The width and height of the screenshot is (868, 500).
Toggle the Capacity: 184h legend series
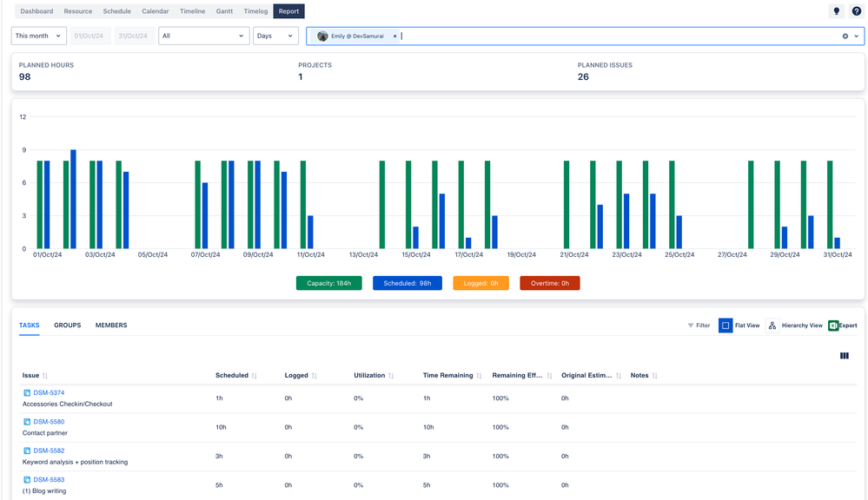click(329, 283)
